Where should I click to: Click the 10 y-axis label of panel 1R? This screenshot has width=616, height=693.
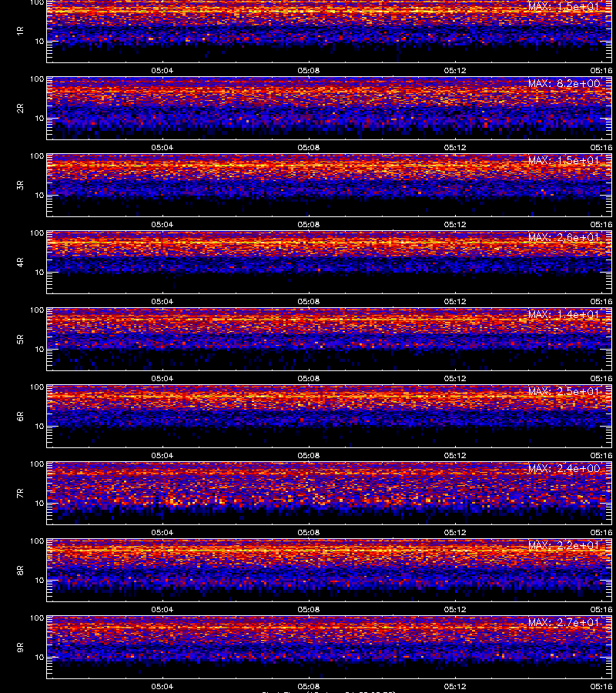[x=40, y=42]
